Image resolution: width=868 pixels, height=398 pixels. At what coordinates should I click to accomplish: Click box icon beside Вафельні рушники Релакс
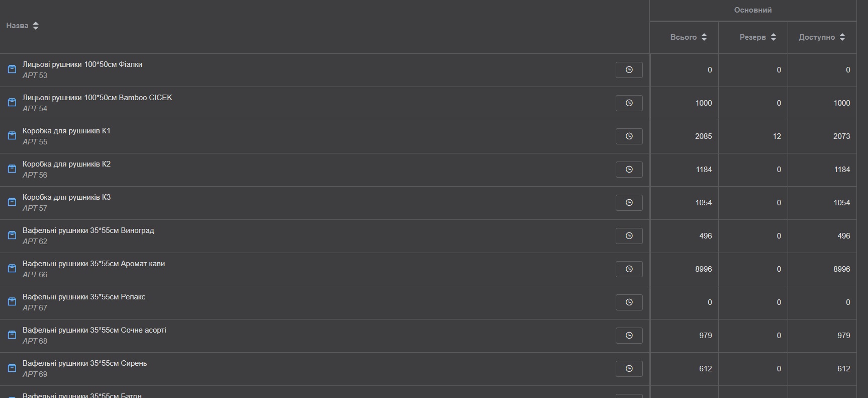pos(12,302)
